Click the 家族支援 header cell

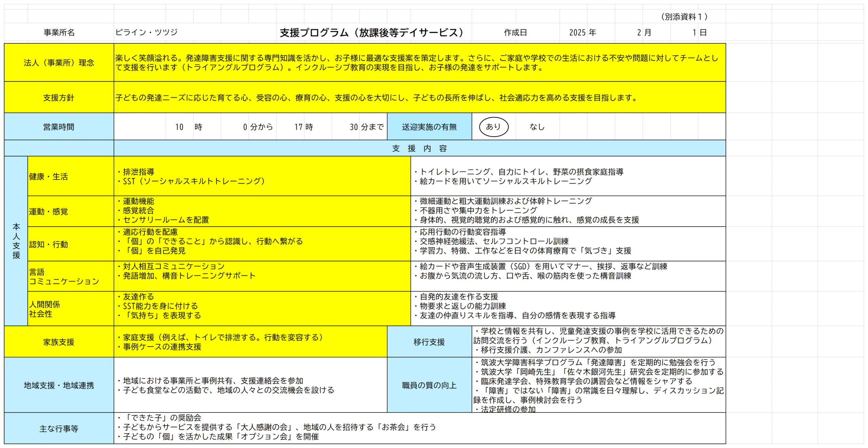[59, 342]
